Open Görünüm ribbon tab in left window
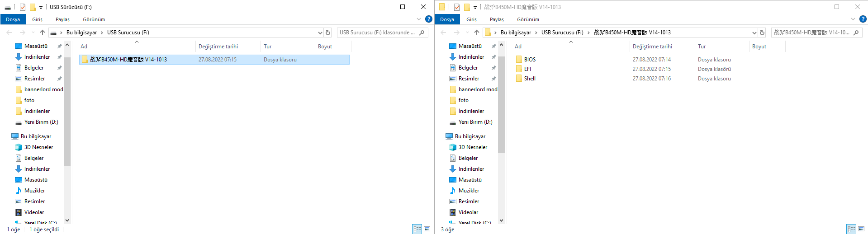This screenshot has width=868, height=234. [x=94, y=19]
